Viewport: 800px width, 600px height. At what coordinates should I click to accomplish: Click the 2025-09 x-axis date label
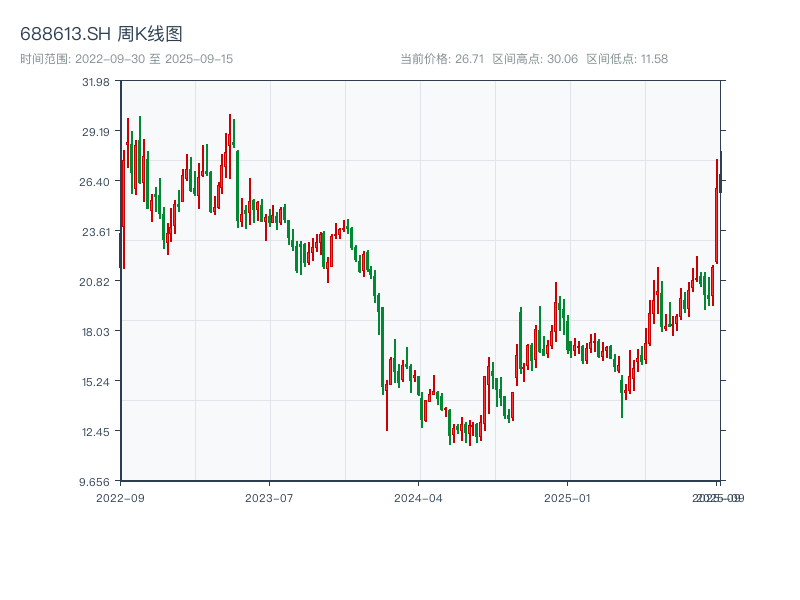(720, 497)
